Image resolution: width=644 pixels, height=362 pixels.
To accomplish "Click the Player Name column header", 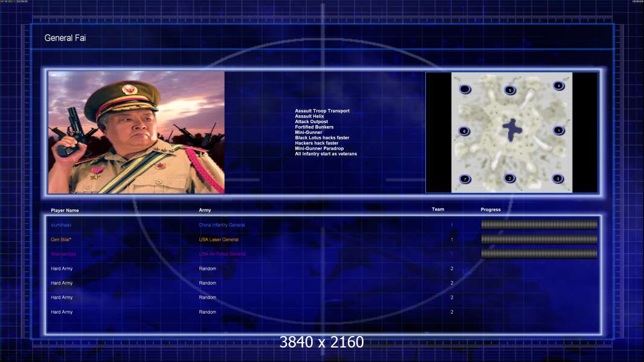I will (x=65, y=211).
